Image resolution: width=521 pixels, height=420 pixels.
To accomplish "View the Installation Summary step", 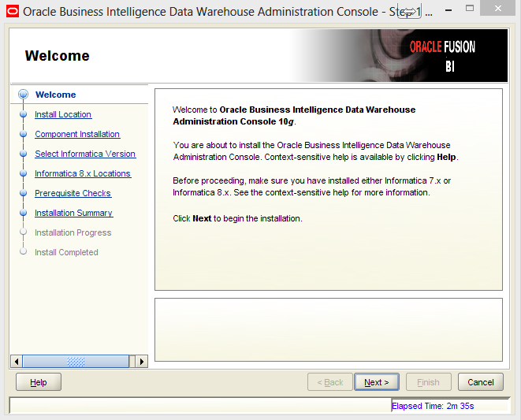I will (x=73, y=213).
